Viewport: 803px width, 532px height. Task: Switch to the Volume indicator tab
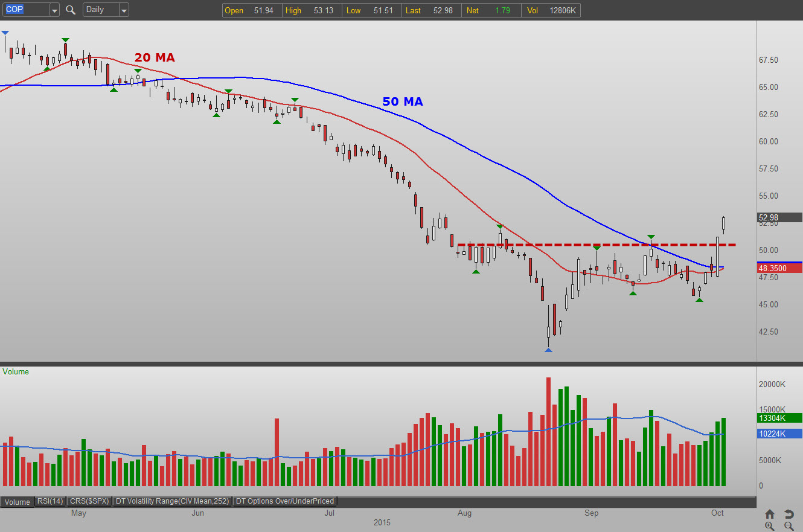(18, 502)
